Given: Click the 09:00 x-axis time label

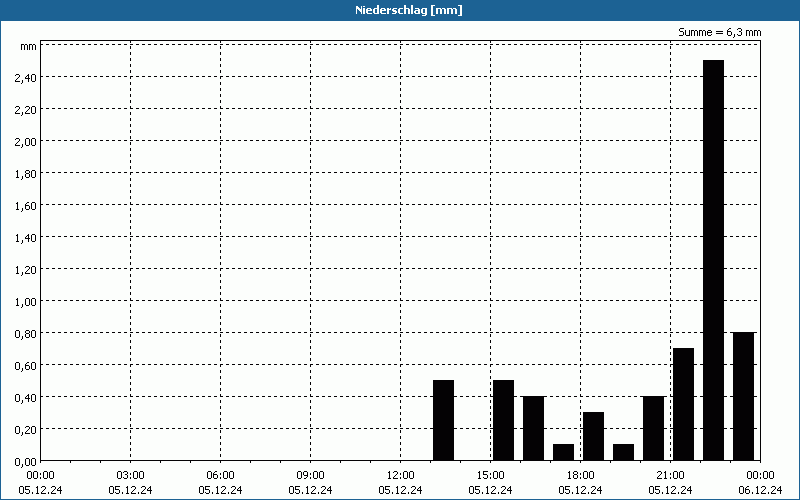Looking at the screenshot, I should point(310,476).
